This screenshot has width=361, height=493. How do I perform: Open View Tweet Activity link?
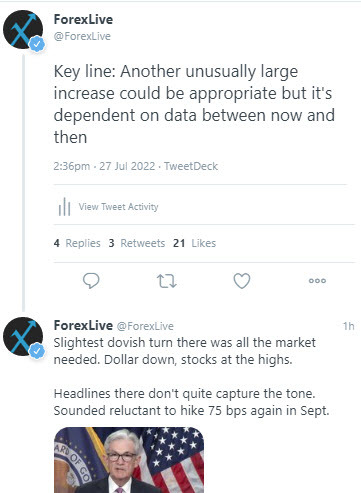118,207
